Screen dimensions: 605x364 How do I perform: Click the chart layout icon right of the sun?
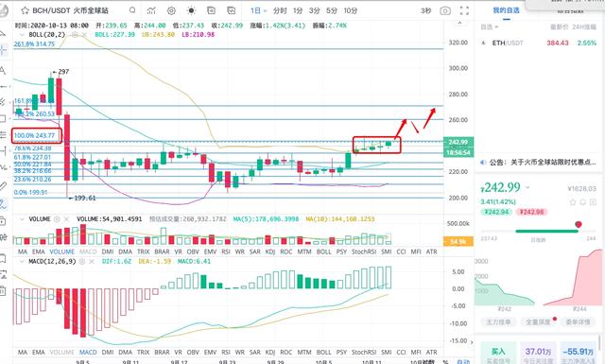[x=211, y=10]
